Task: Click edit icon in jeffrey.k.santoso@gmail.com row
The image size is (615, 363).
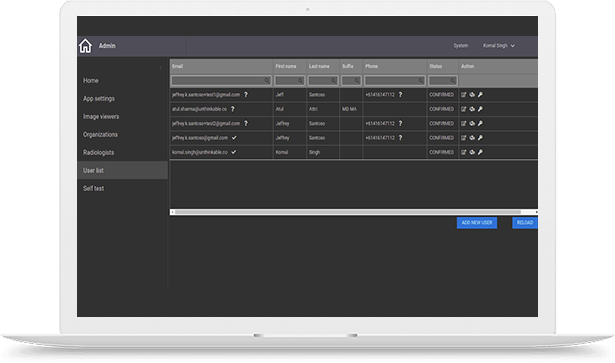Action: (x=464, y=138)
